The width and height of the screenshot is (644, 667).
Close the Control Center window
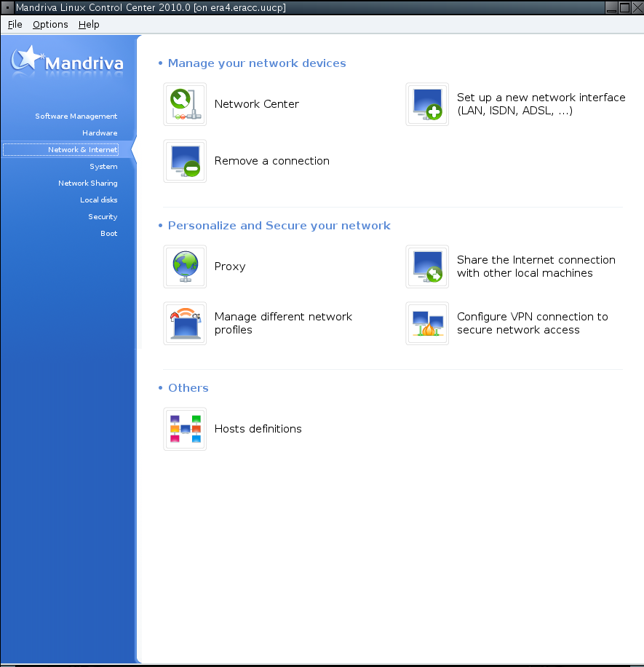pyautogui.click(x=637, y=7)
